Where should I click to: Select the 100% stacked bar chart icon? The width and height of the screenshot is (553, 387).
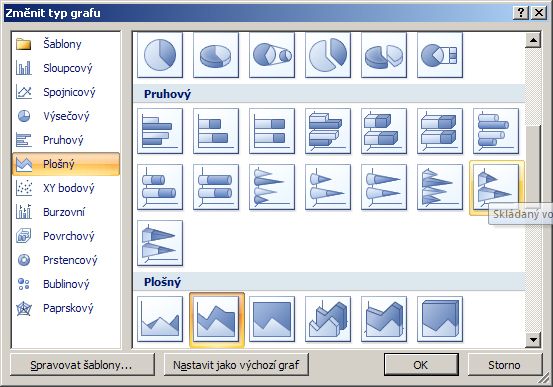coord(272,131)
